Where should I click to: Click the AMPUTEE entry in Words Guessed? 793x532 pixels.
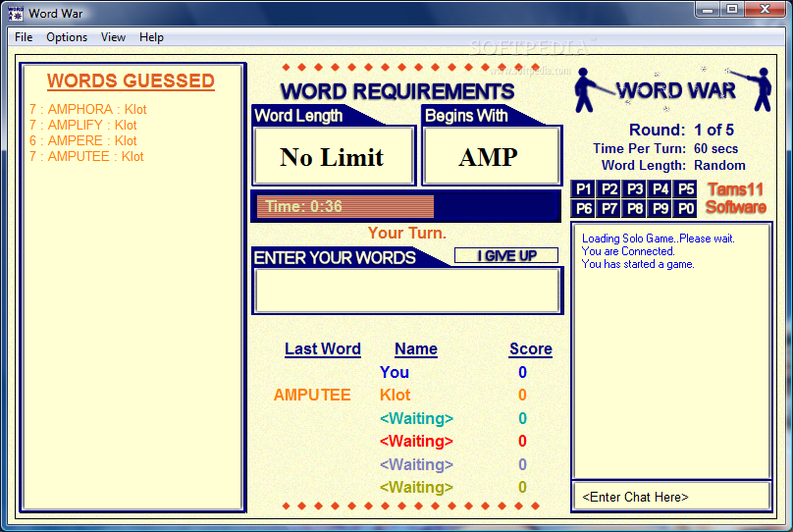click(86, 156)
